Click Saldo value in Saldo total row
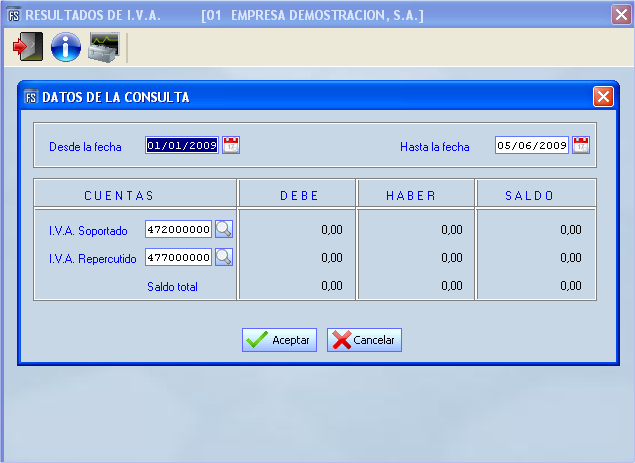 tap(571, 286)
